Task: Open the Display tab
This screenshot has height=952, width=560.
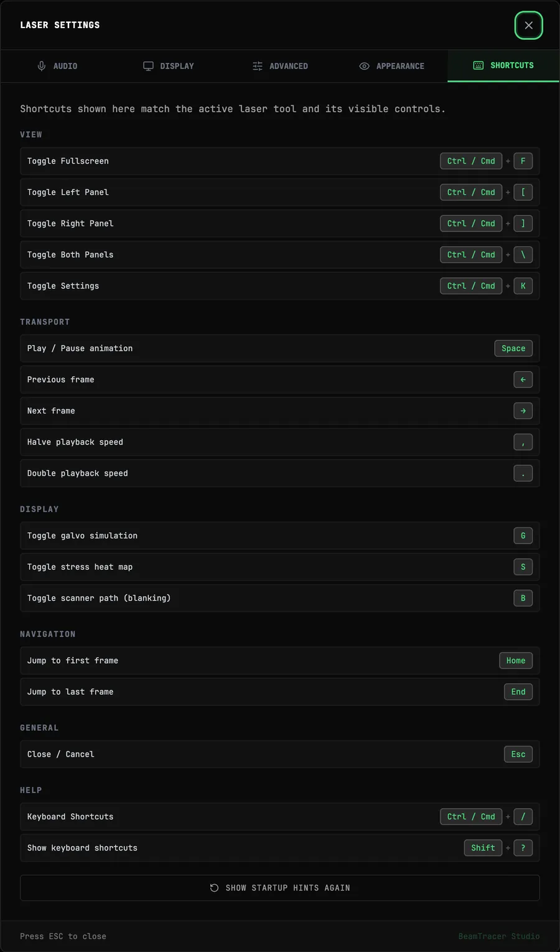Action: pyautogui.click(x=168, y=66)
